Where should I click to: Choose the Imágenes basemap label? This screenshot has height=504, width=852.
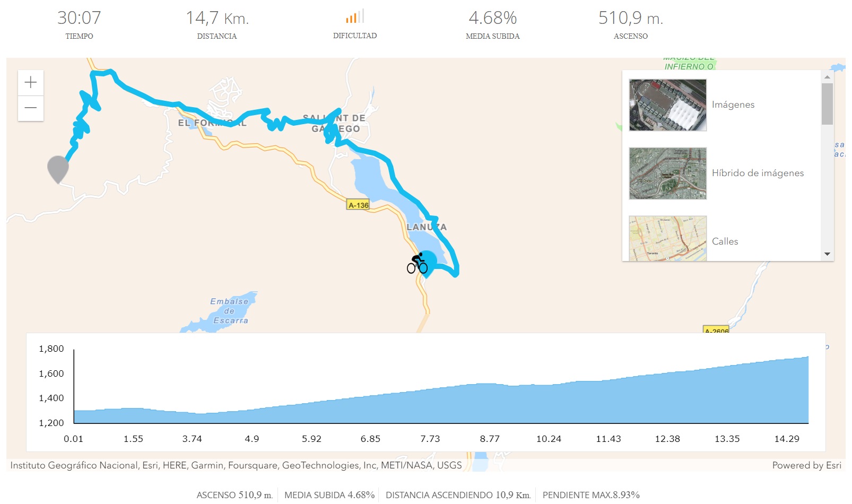click(x=733, y=105)
